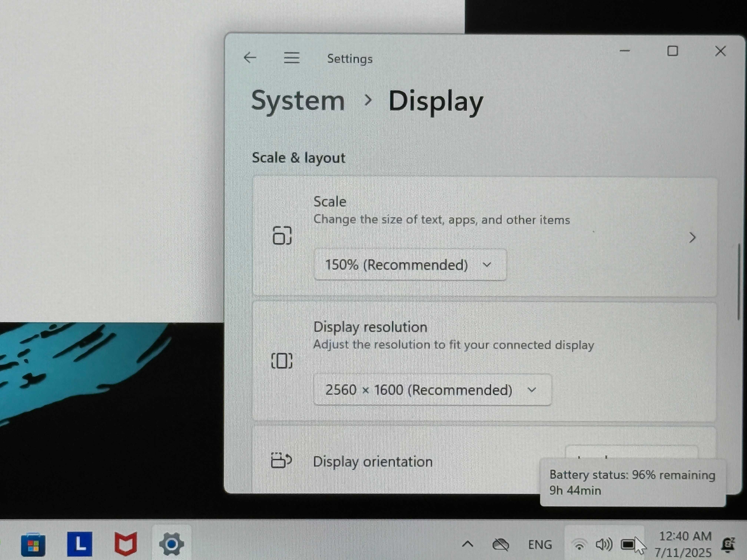Click the System breadcrumb link
Screen dimensions: 747x560
(298, 101)
